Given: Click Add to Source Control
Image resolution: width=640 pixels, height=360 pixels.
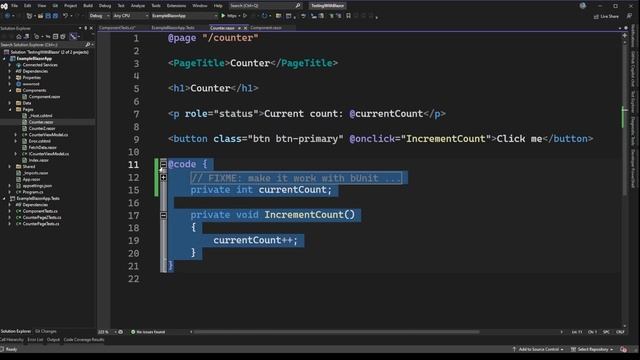Looking at the screenshot, I should [x=538, y=349].
